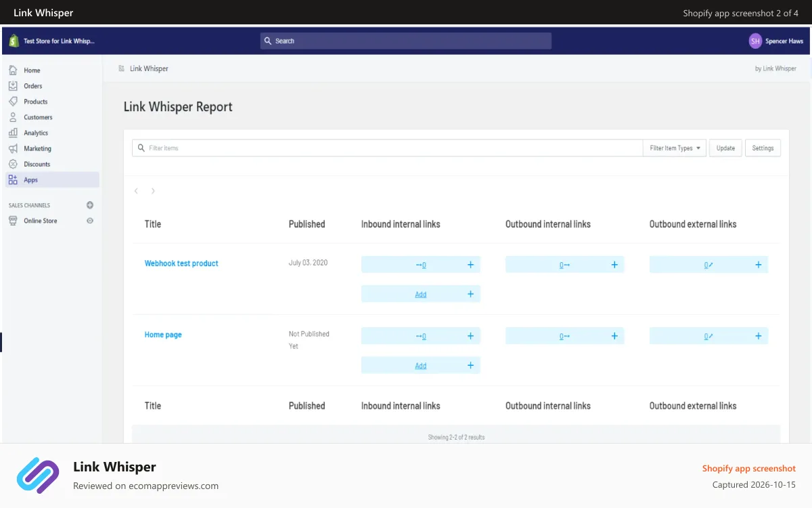The height and width of the screenshot is (508, 812).
Task: Click the search magnifier icon in top bar
Action: pos(268,41)
